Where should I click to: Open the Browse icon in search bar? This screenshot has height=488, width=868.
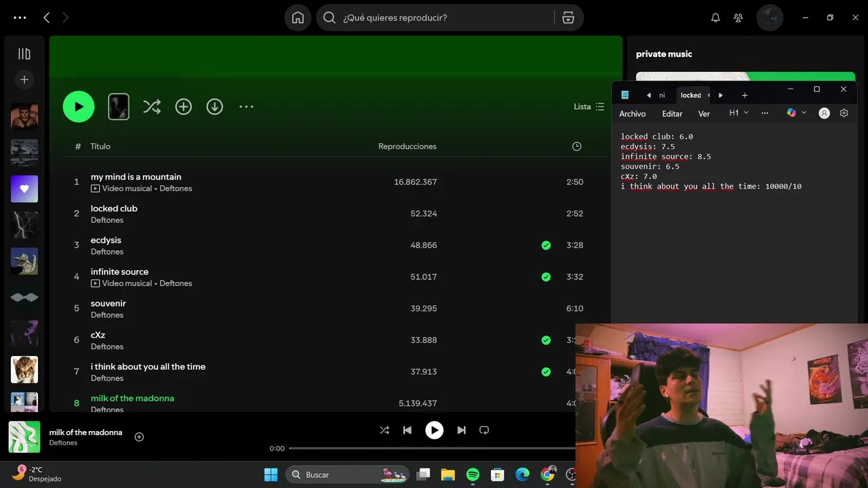[x=568, y=18]
